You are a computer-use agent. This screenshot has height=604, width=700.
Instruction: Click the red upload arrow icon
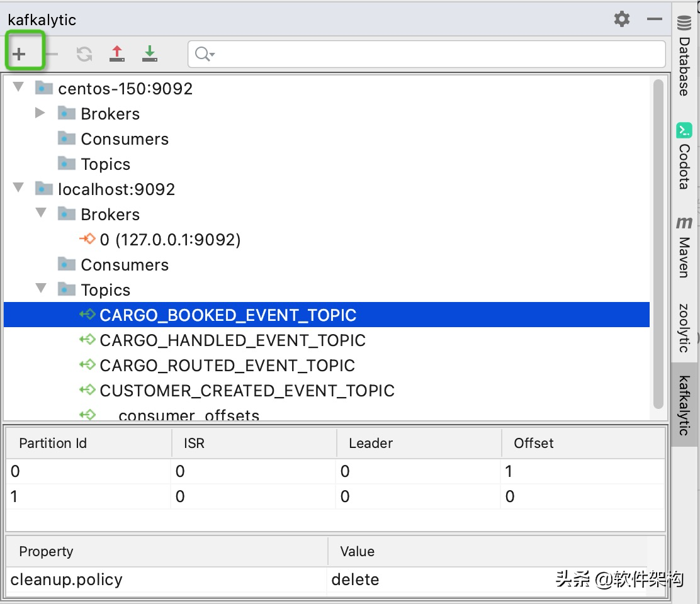(117, 54)
